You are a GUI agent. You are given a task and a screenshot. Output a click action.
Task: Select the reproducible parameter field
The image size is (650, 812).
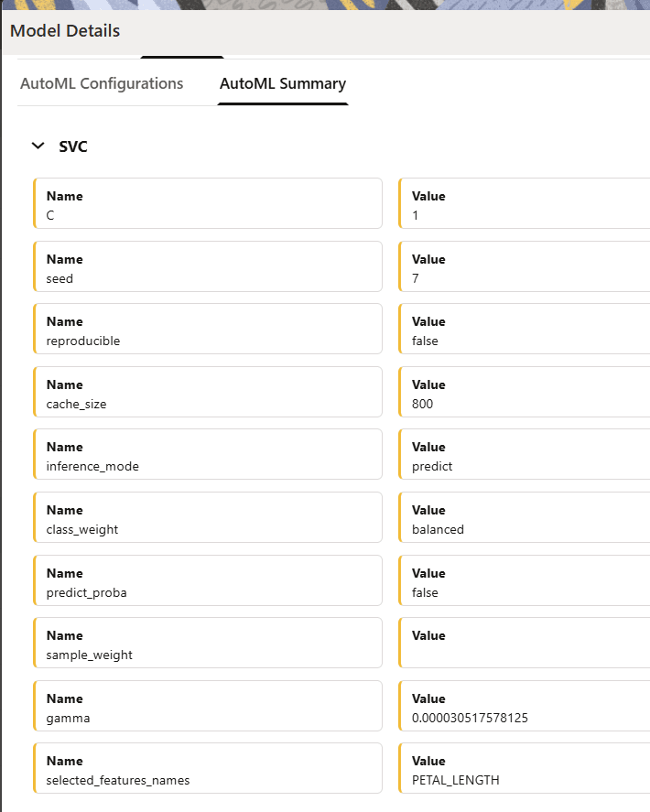point(208,329)
